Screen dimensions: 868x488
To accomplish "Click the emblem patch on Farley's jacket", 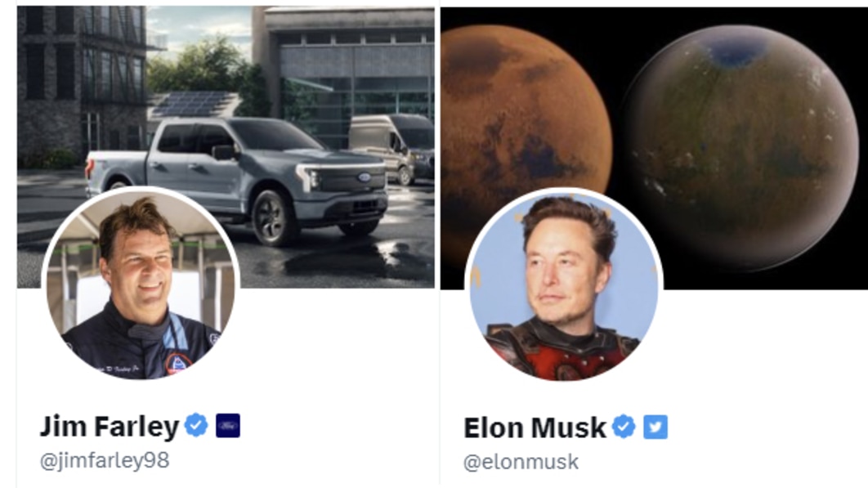I will [177, 364].
